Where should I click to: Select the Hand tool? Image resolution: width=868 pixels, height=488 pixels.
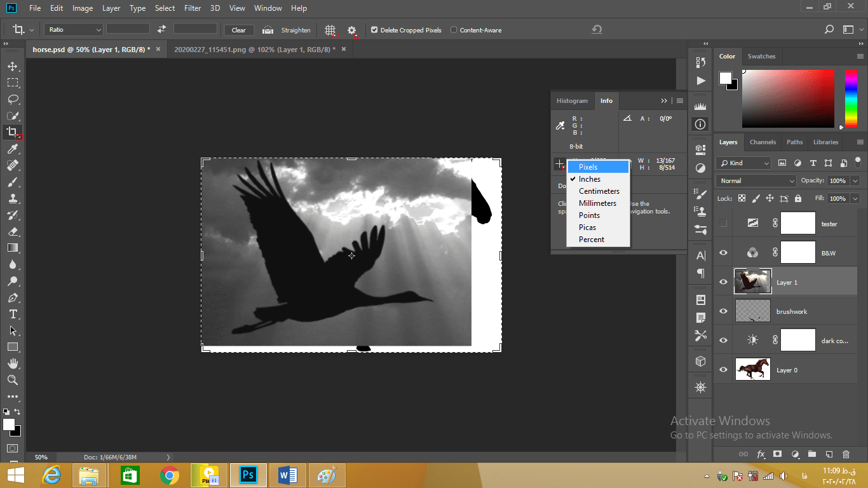click(13, 363)
